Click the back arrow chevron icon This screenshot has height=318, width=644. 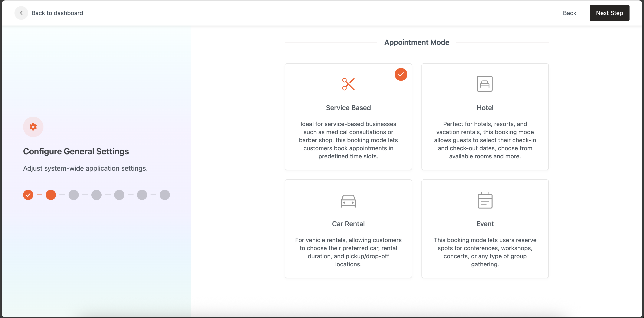[x=21, y=13]
